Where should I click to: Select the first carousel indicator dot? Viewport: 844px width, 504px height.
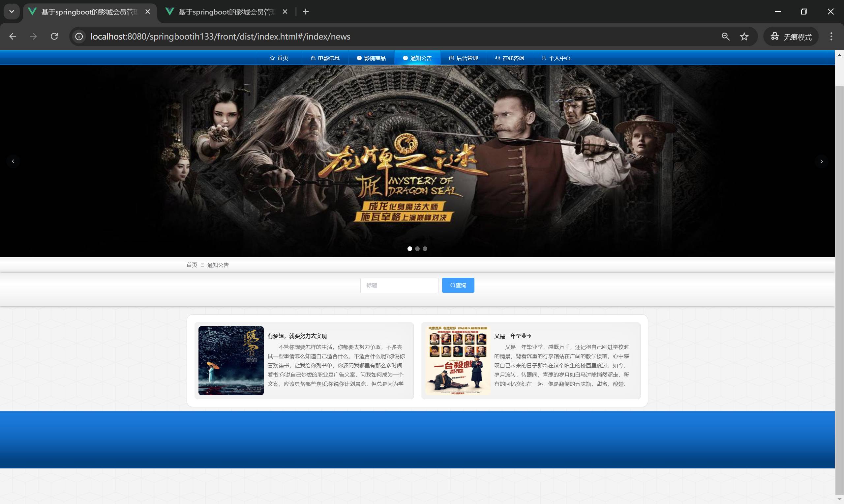pyautogui.click(x=409, y=249)
